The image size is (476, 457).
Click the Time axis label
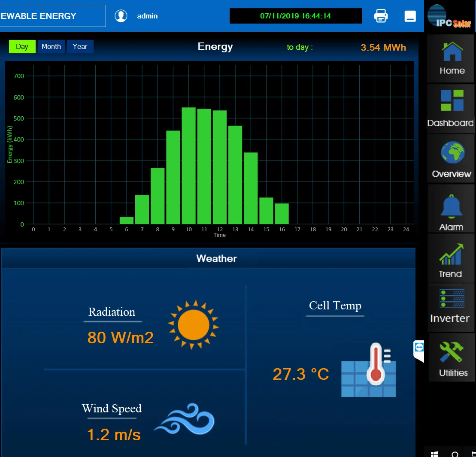pos(219,235)
